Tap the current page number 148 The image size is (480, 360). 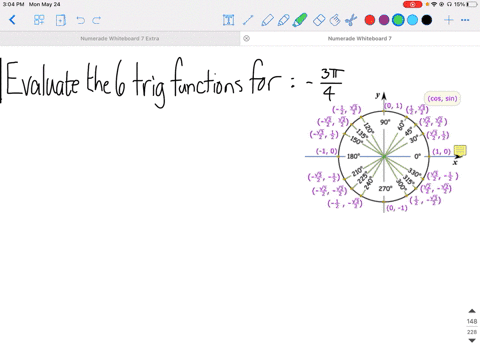pyautogui.click(x=472, y=321)
